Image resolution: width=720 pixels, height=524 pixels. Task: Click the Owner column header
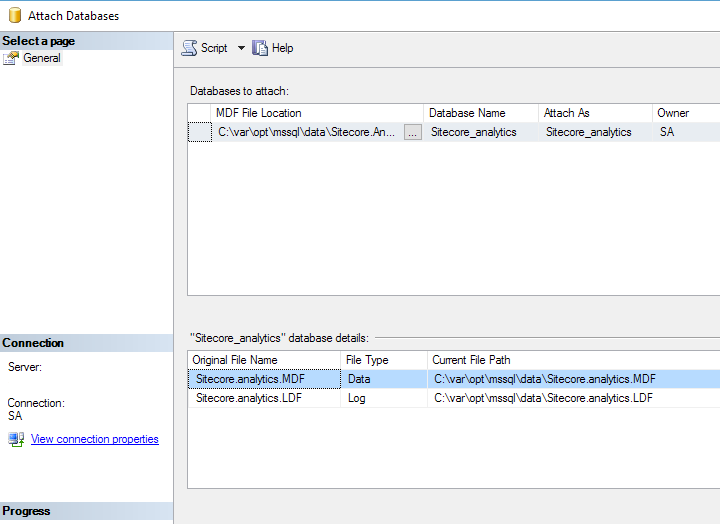point(686,113)
